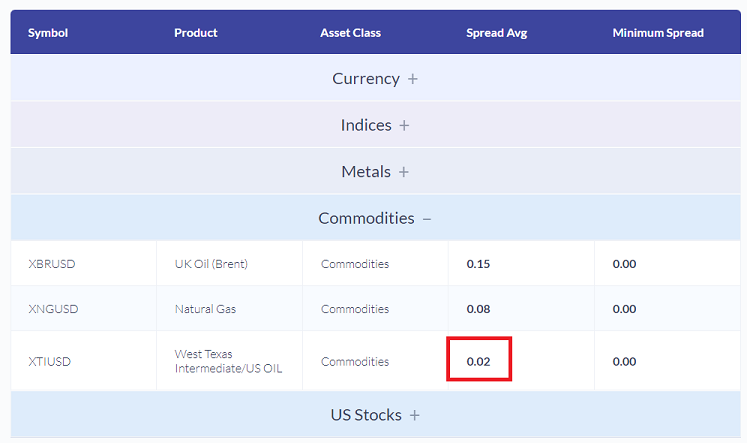
Task: Click the plus icon next to Indices
Action: click(404, 125)
